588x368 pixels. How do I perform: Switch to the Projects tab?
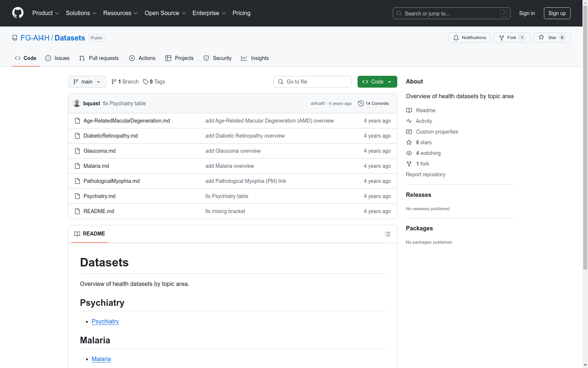click(x=179, y=58)
